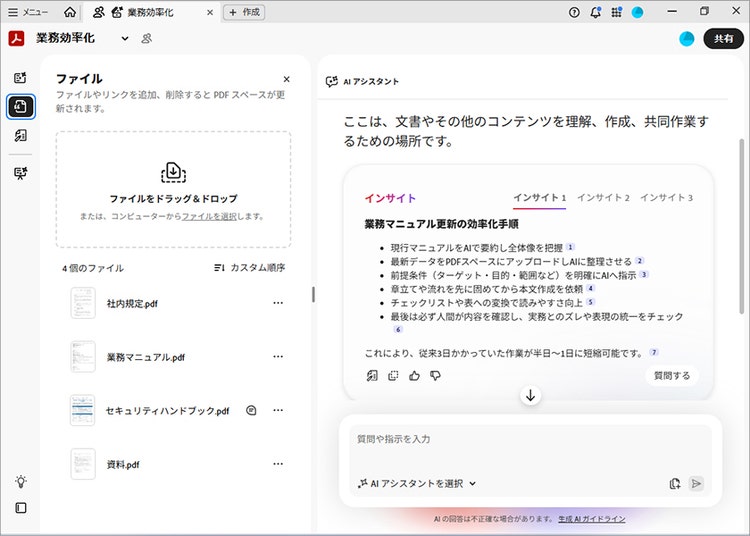This screenshot has width=750, height=536.
Task: Open the help question mark icon
Action: pyautogui.click(x=574, y=12)
